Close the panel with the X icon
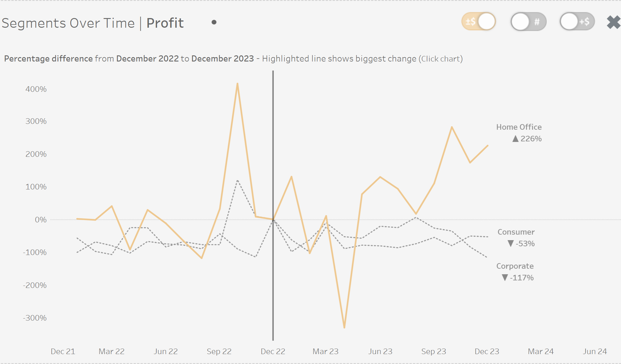The height and width of the screenshot is (364, 621). (614, 22)
